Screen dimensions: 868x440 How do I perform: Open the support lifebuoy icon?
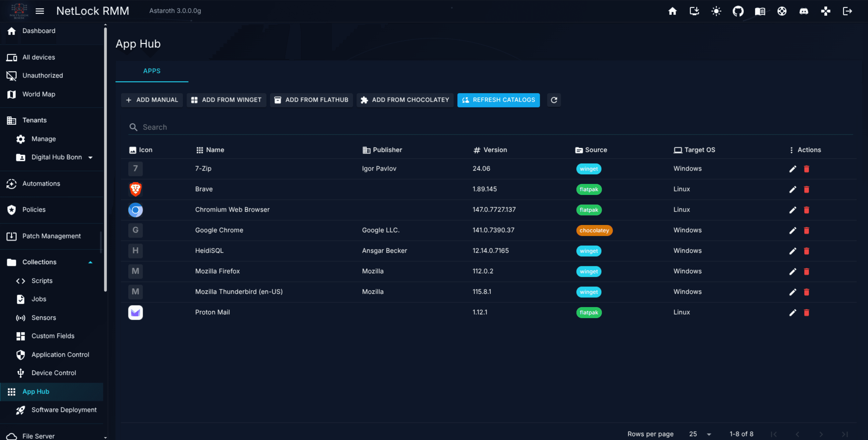pos(782,11)
